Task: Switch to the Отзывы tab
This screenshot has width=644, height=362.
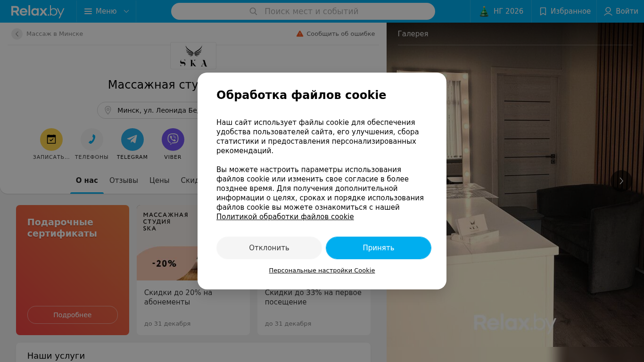Action: click(x=124, y=181)
